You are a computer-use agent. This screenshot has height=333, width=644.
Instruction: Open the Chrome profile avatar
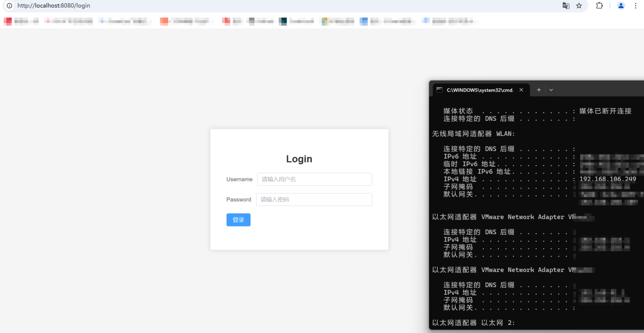click(x=621, y=6)
